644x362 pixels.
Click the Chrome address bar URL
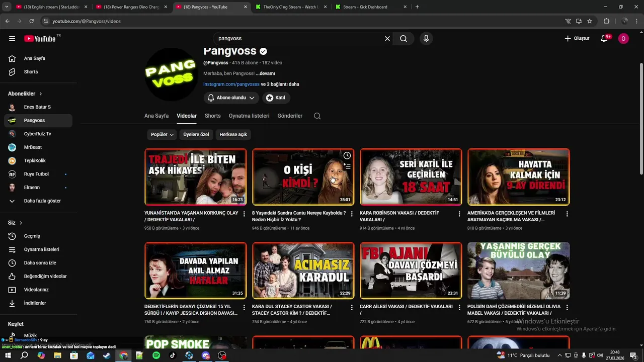[x=87, y=21]
